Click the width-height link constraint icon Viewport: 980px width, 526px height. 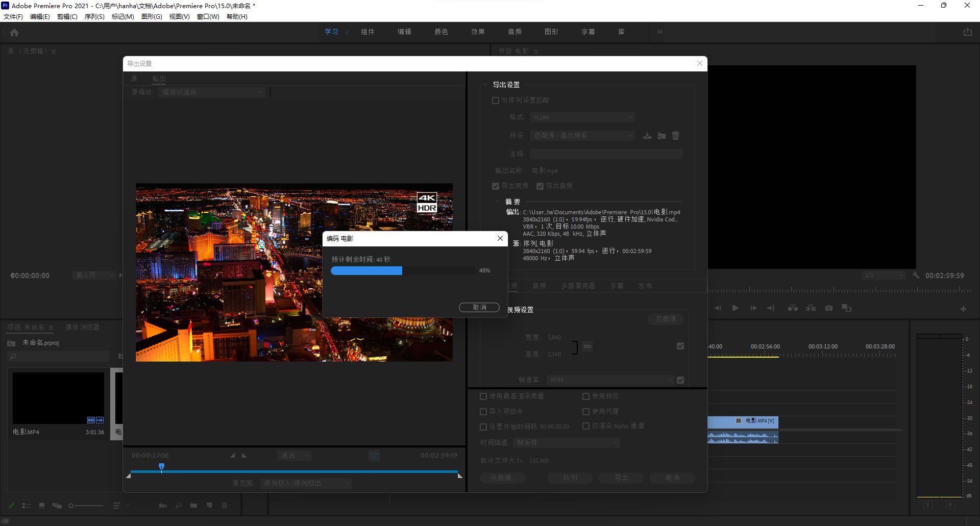(x=587, y=346)
